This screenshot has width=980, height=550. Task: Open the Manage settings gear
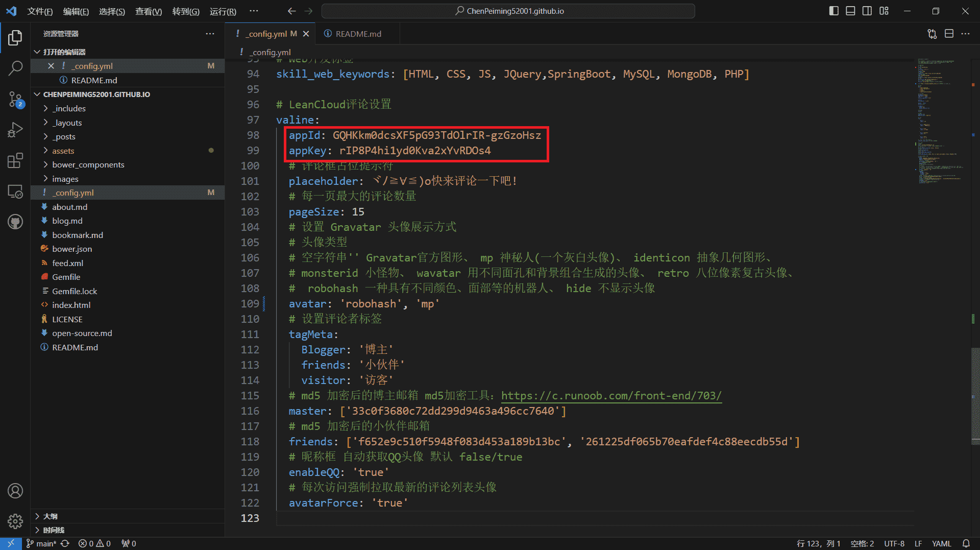pos(15,521)
